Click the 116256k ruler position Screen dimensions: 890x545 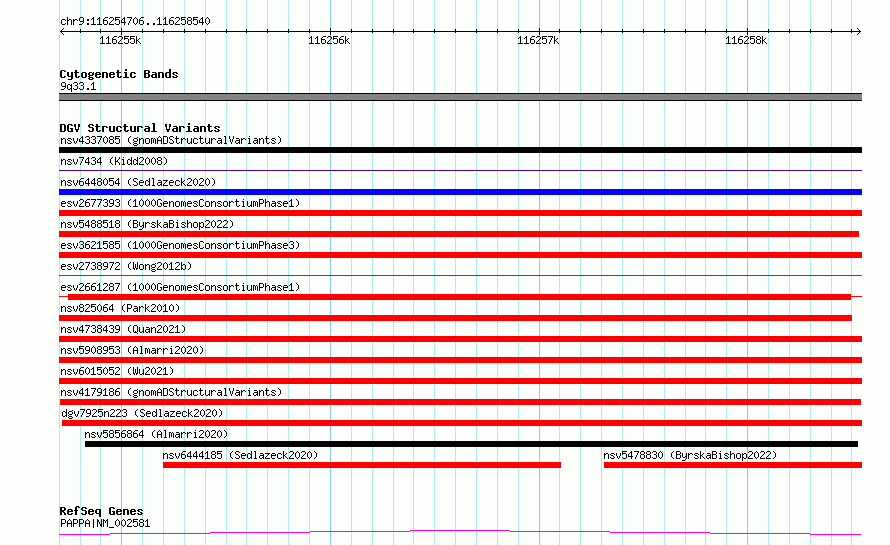pyautogui.click(x=329, y=40)
